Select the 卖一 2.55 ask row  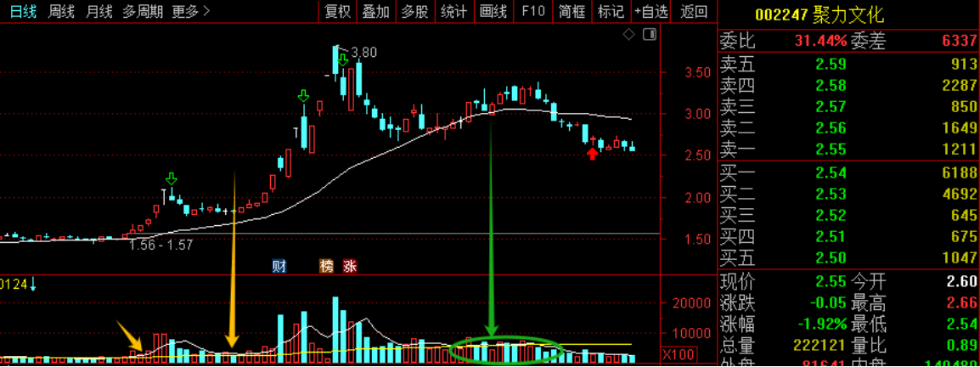[848, 150]
